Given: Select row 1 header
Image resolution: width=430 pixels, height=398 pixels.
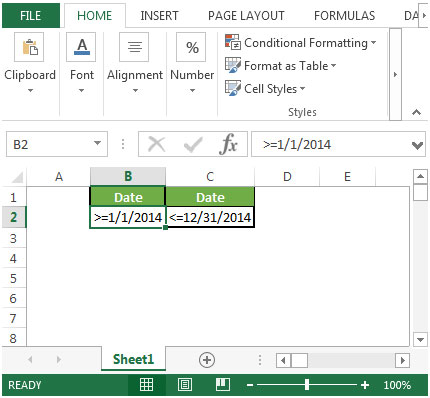Looking at the screenshot, I should point(14,197).
